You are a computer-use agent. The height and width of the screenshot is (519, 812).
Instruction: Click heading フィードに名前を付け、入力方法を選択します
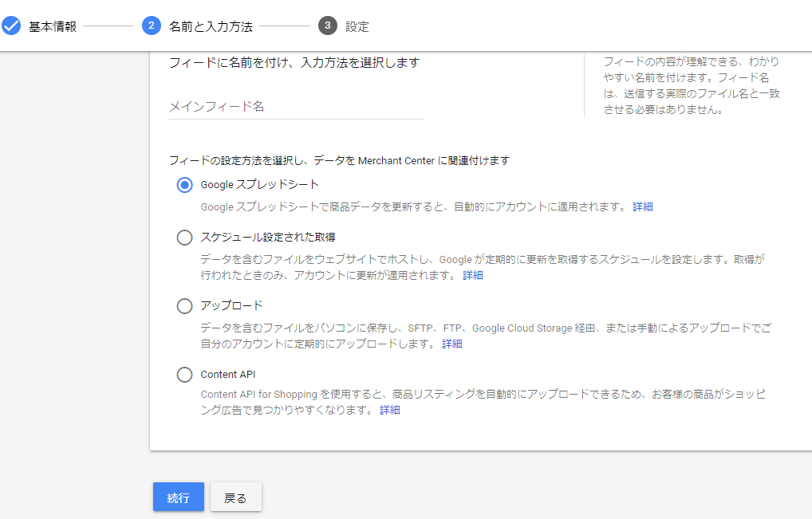[x=294, y=63]
